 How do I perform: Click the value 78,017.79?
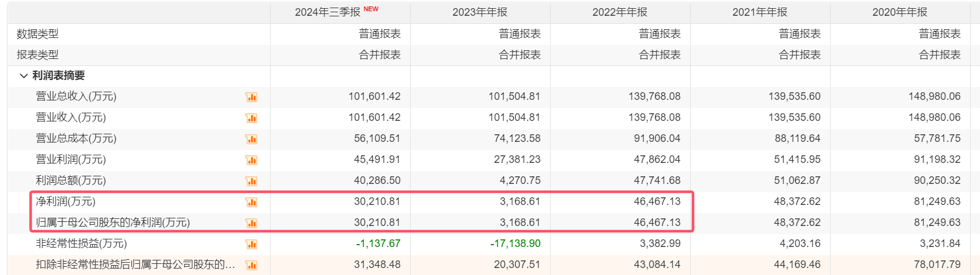[937, 264]
